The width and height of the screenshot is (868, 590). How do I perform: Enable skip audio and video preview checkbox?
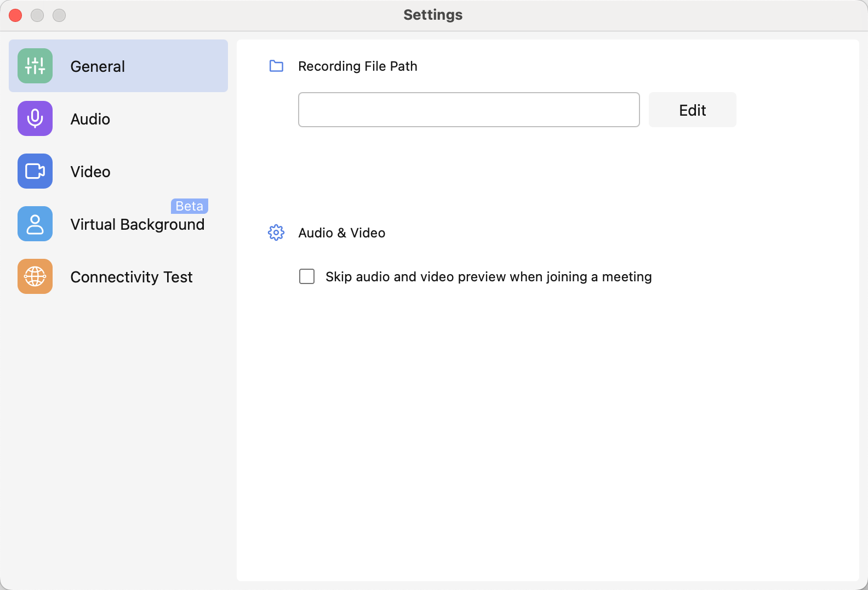307,276
